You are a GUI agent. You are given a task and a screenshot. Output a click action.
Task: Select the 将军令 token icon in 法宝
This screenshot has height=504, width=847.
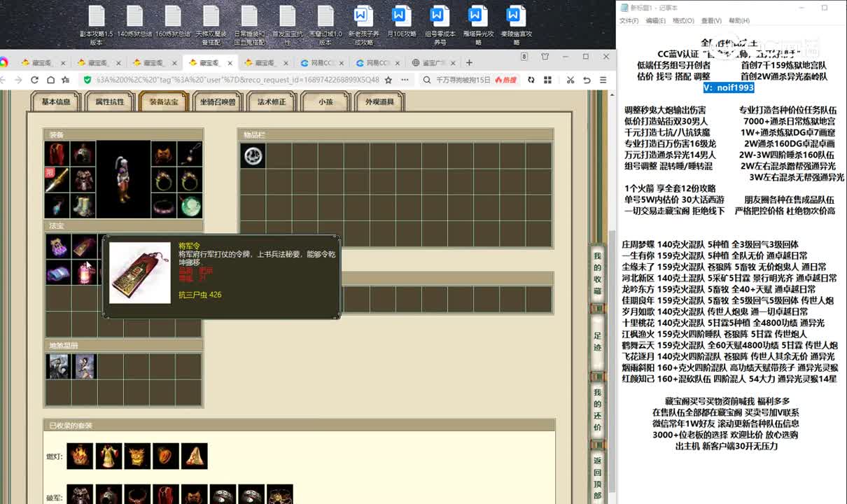(x=83, y=246)
